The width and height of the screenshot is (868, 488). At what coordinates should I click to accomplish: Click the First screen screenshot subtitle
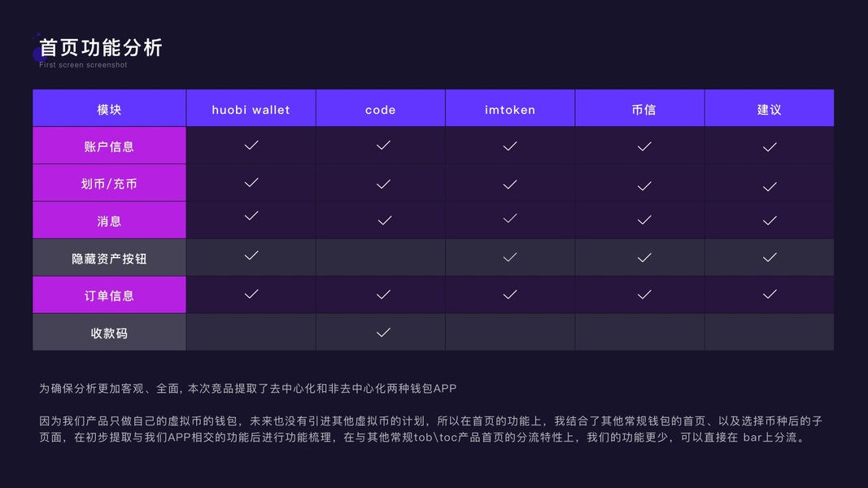click(x=83, y=65)
